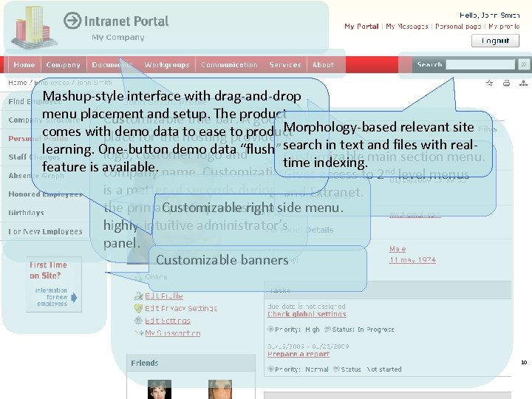This screenshot has width=532, height=399.
Task: Click the Intranet Portal arrow logo icon
Action: coord(72,21)
